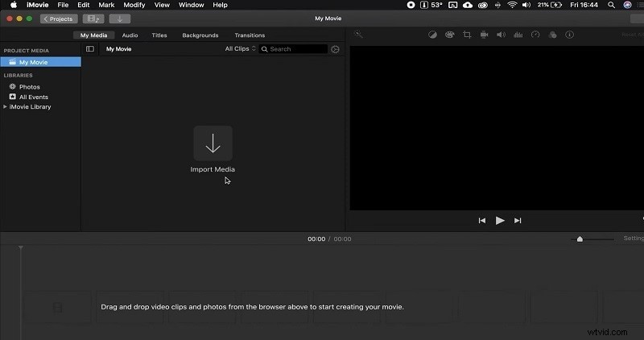The image size is (644, 340).
Task: Toggle the media browser toolbar button
Action: point(93,19)
